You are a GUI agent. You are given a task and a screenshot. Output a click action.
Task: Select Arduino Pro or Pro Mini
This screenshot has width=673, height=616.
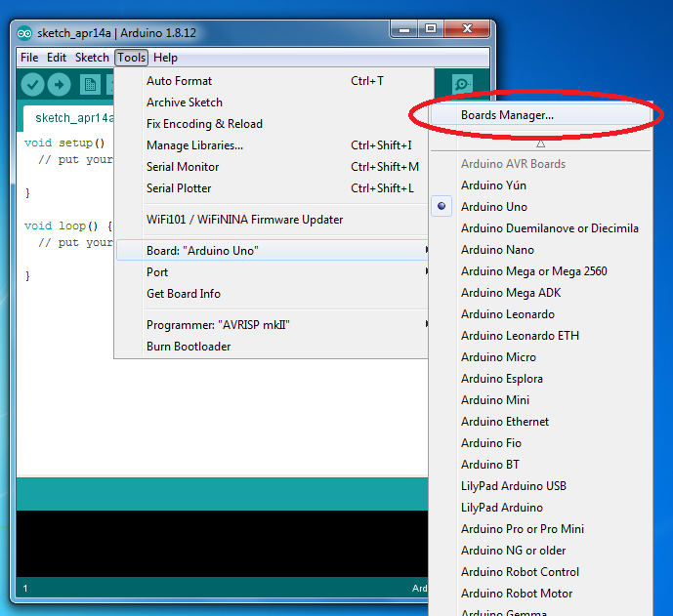click(540, 528)
